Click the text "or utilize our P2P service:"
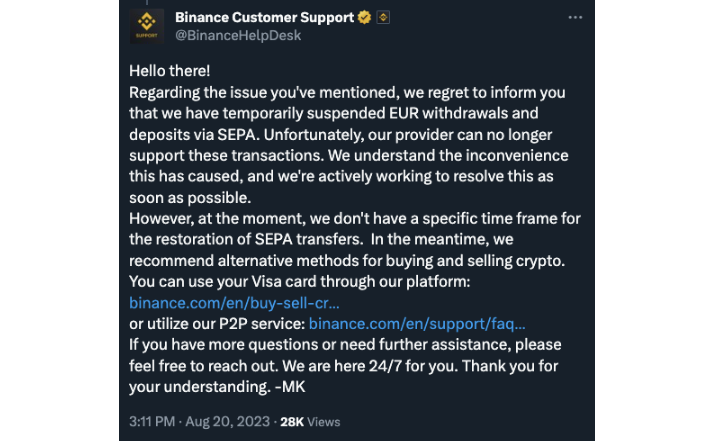713x445 pixels. (x=217, y=323)
